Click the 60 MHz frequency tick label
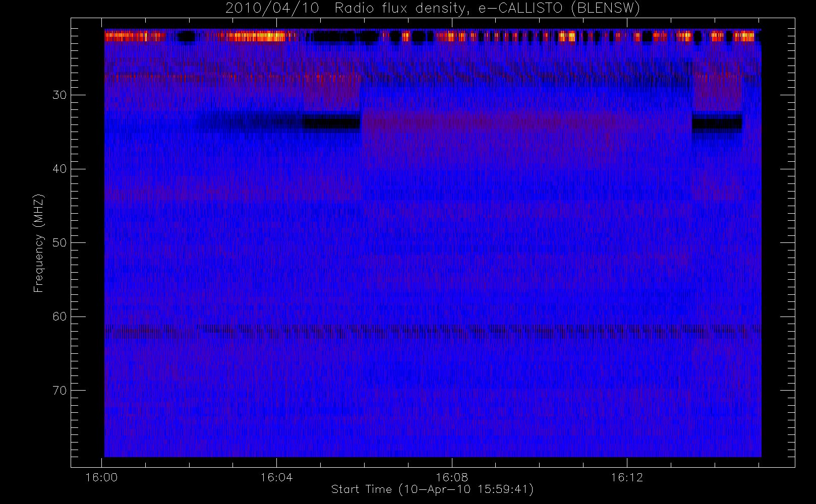The image size is (816, 504). tap(59, 317)
